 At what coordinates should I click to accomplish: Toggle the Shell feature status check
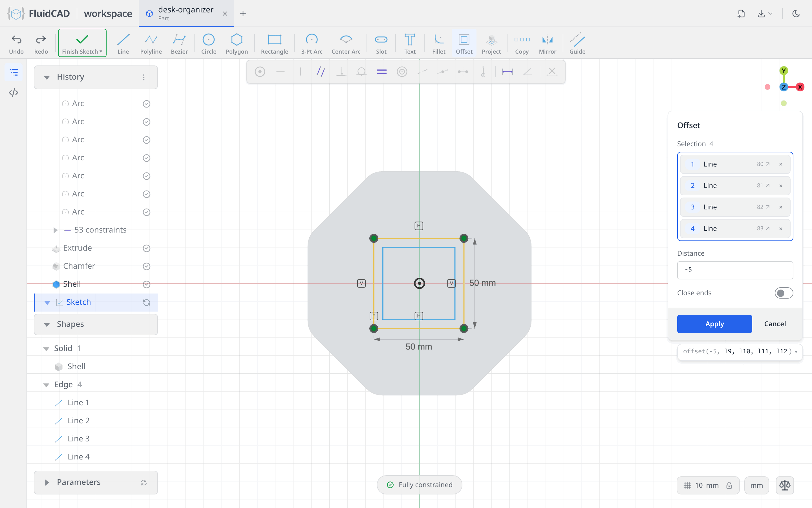(146, 284)
